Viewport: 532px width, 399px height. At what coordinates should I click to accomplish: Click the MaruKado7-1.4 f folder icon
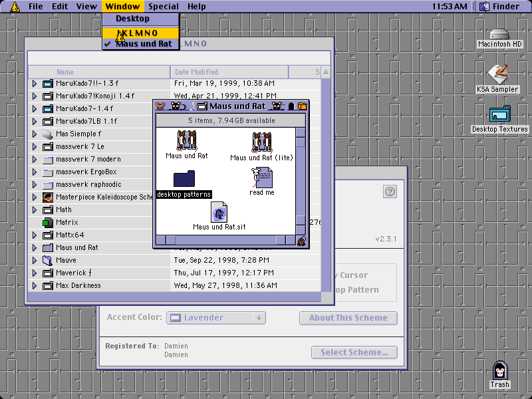pos(48,108)
